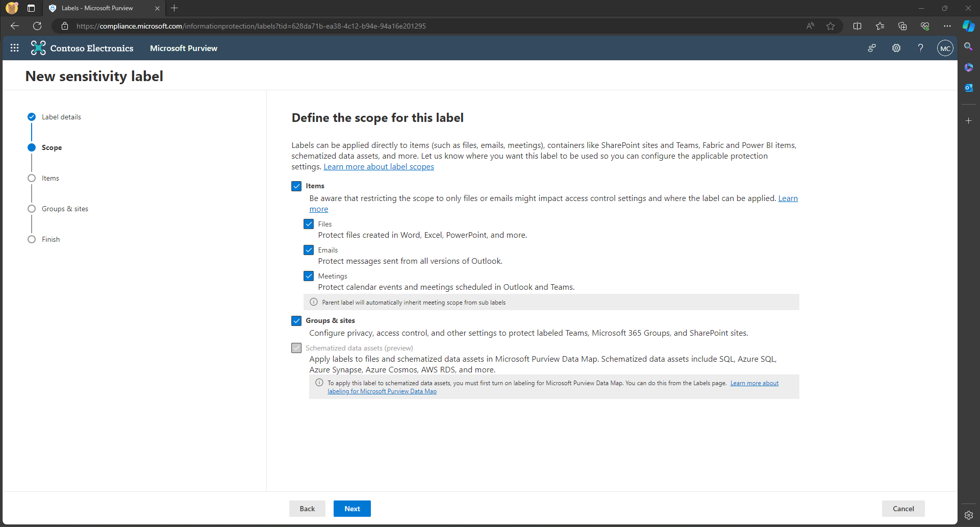980x527 pixels.
Task: View site information lock icon
Action: [x=65, y=26]
